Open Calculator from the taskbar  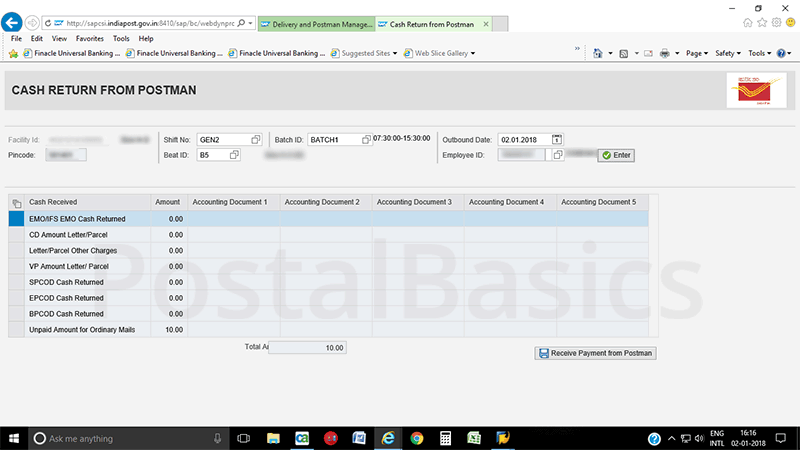click(x=446, y=438)
